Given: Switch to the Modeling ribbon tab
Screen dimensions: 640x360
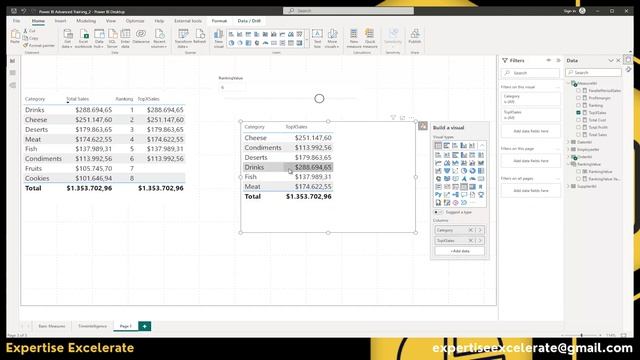Looking at the screenshot, I should tap(86, 21).
